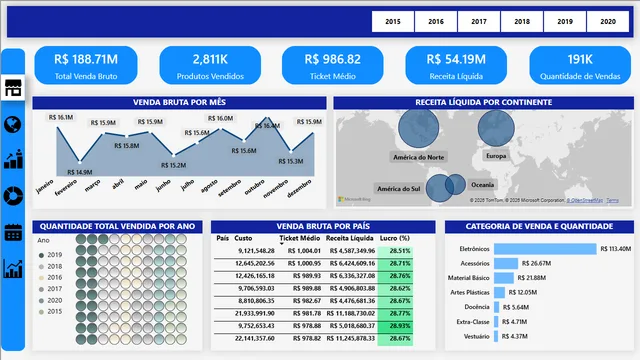This screenshot has width=640, height=360.
Task: Select 2016 in the Ano legend
Action: (x=51, y=277)
